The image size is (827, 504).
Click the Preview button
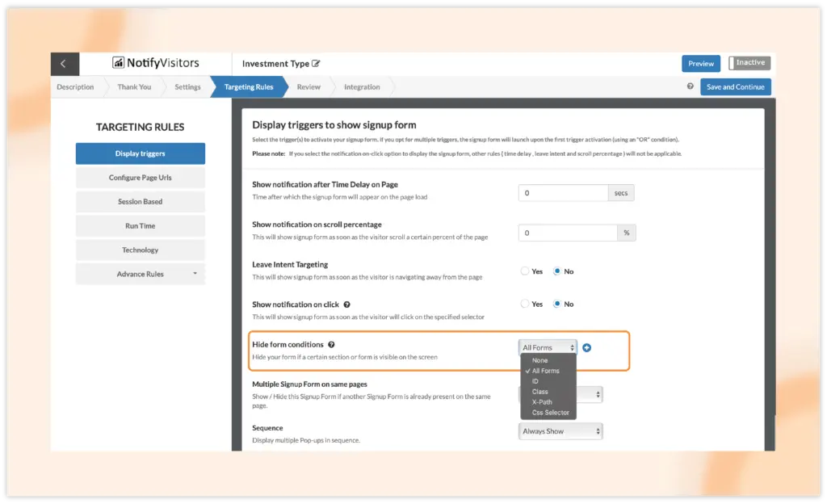[700, 64]
